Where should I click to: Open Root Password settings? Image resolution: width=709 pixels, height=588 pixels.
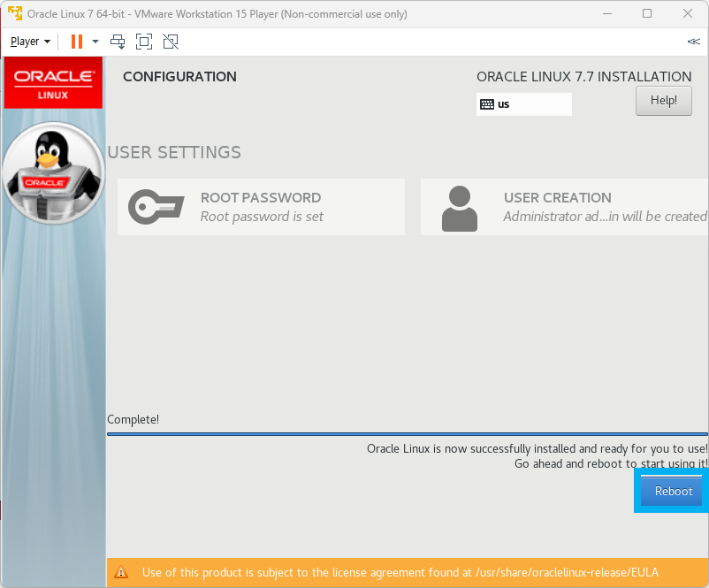261,207
